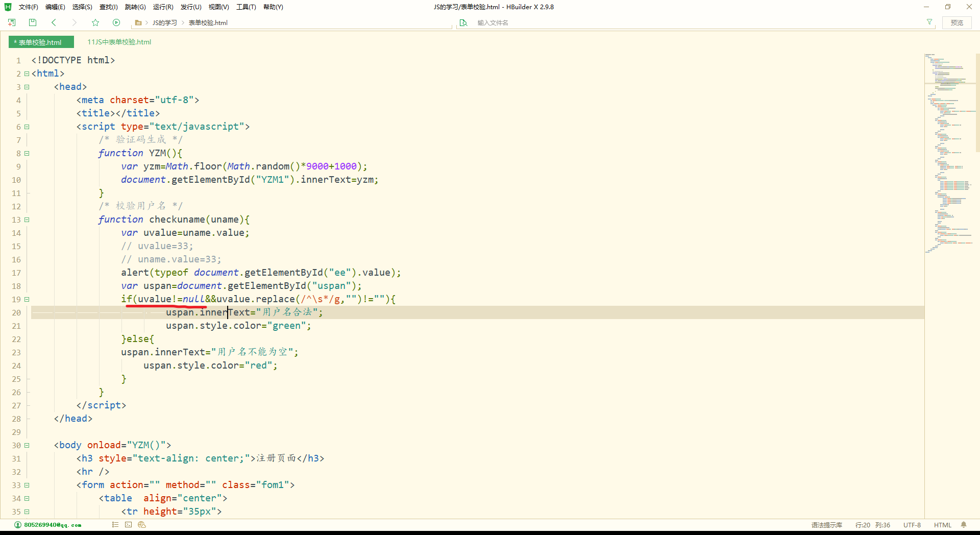Viewport: 980px width, 535px height.
Task: Click JS的学习 in the breadcrumb path
Action: (x=164, y=23)
